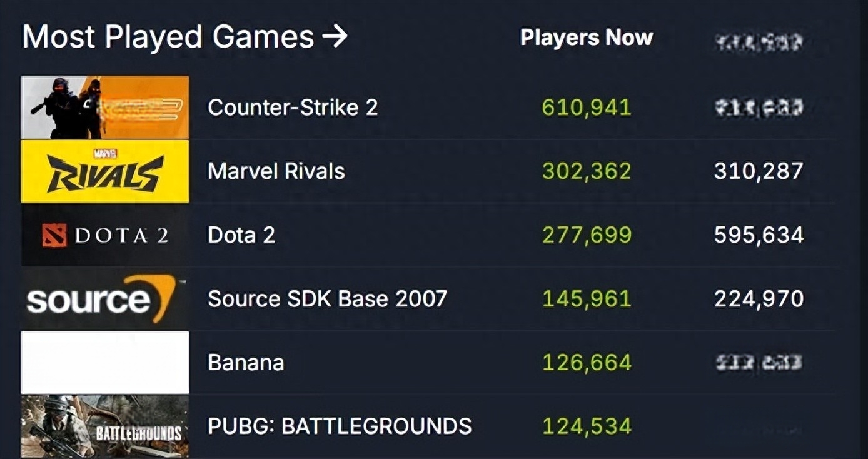Click the Source SDK logo thumbnail
The height and width of the screenshot is (459, 868).
[105, 299]
